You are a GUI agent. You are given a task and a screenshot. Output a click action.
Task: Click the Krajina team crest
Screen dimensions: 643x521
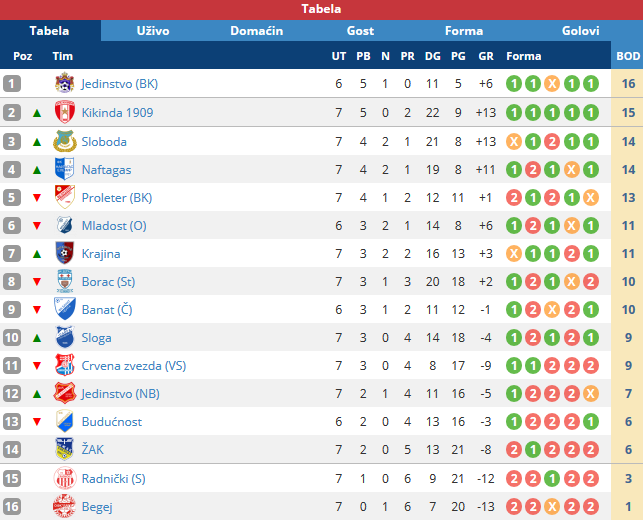coord(64,254)
